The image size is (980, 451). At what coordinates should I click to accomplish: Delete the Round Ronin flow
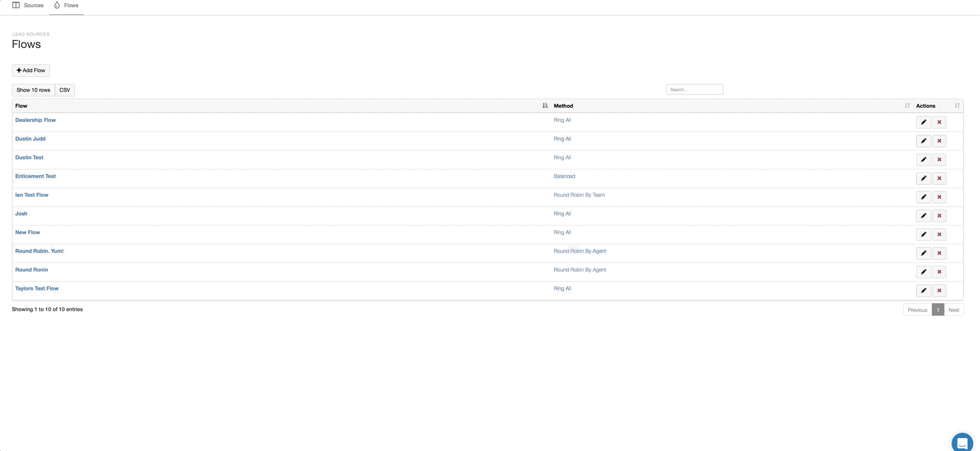[x=939, y=272]
